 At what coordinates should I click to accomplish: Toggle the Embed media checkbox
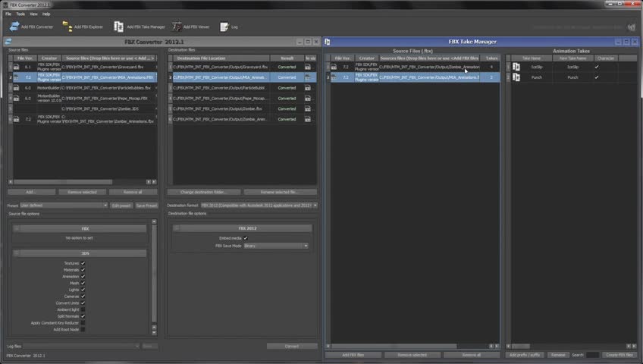click(x=246, y=238)
